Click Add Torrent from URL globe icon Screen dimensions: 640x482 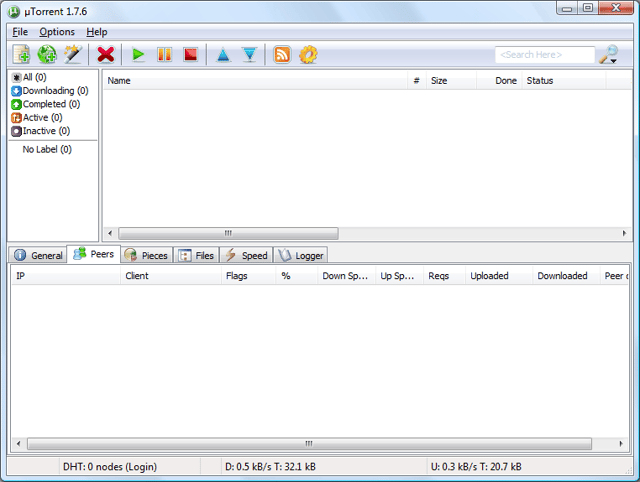pos(47,54)
